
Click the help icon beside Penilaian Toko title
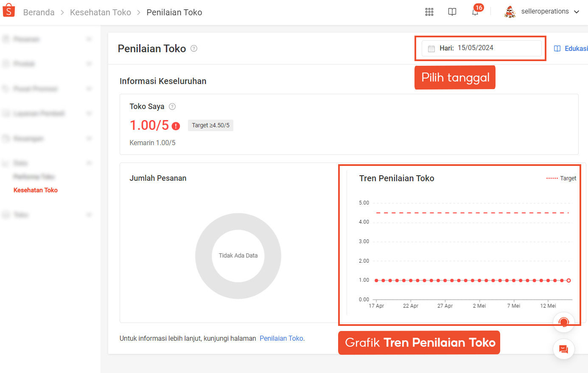pyautogui.click(x=194, y=48)
